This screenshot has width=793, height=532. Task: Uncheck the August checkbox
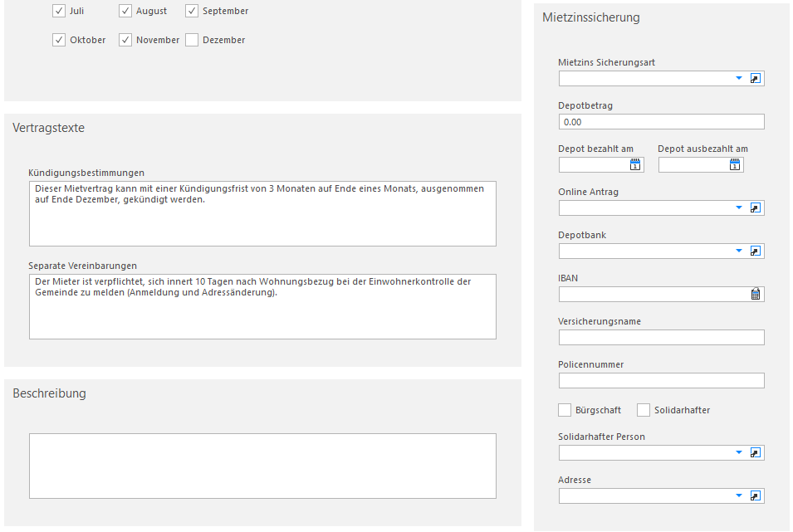click(125, 11)
